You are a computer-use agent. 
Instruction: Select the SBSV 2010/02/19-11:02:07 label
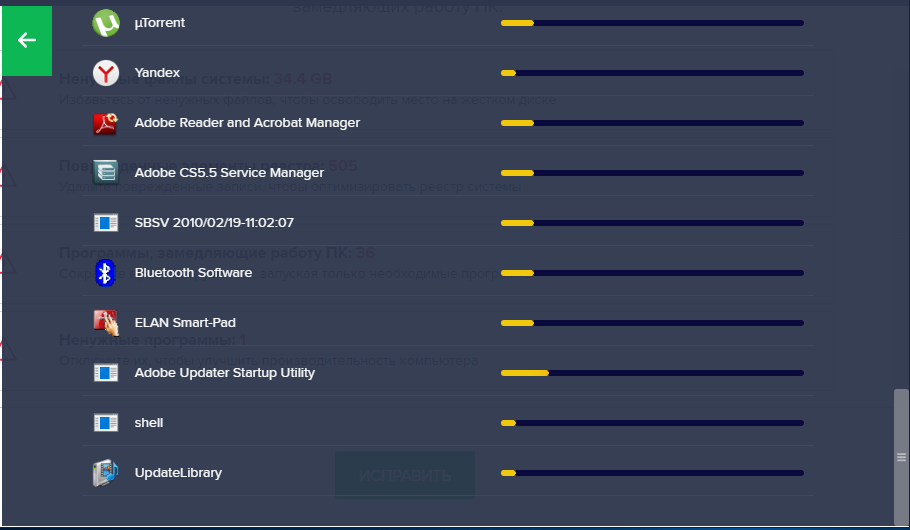214,222
